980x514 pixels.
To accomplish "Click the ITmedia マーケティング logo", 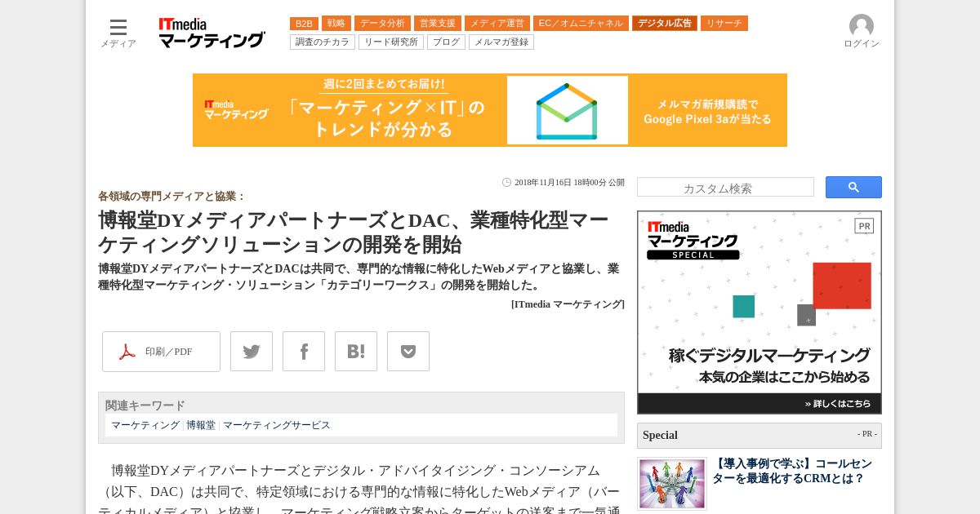I will pyautogui.click(x=212, y=33).
